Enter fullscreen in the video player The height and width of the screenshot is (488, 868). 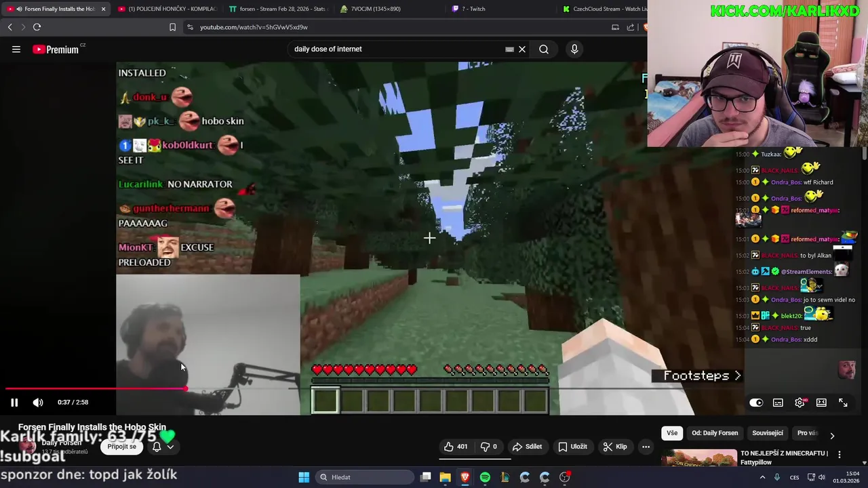[x=843, y=403]
